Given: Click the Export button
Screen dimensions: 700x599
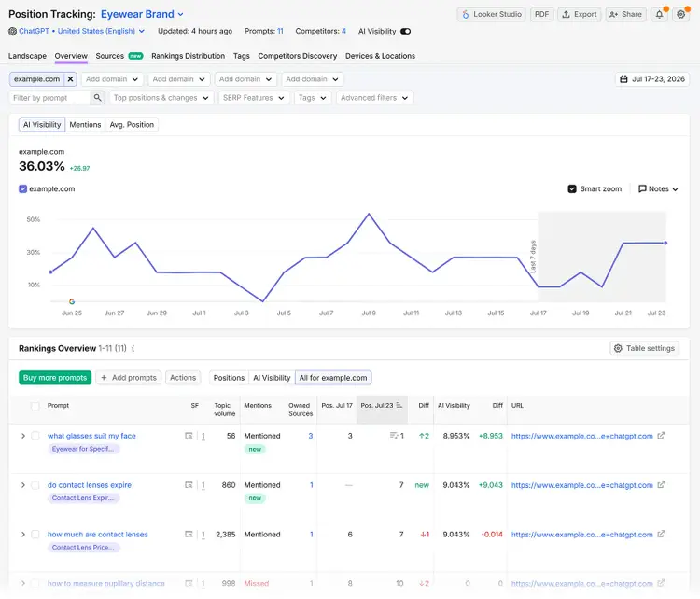Looking at the screenshot, I should [x=579, y=14].
